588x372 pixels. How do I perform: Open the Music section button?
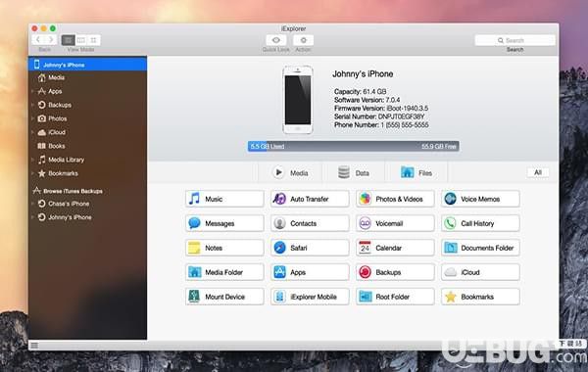click(224, 199)
